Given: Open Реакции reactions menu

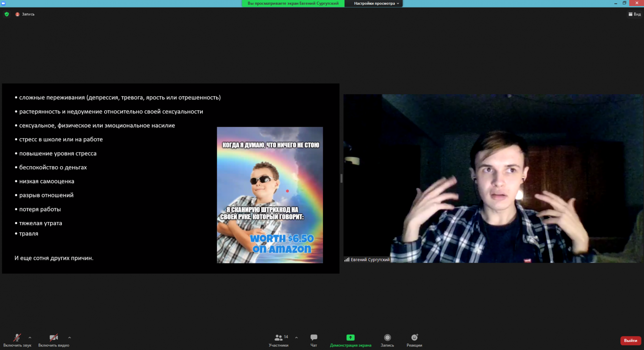Looking at the screenshot, I should tap(414, 340).
